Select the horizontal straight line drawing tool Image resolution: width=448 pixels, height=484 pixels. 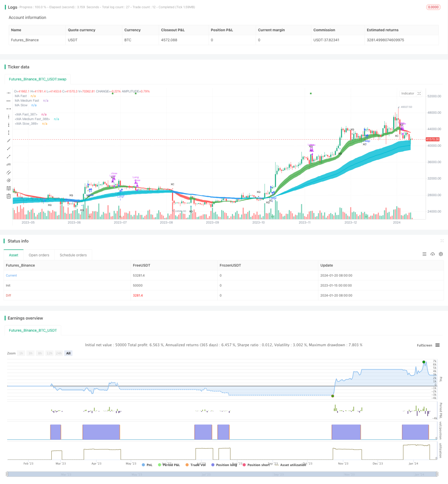click(x=9, y=93)
